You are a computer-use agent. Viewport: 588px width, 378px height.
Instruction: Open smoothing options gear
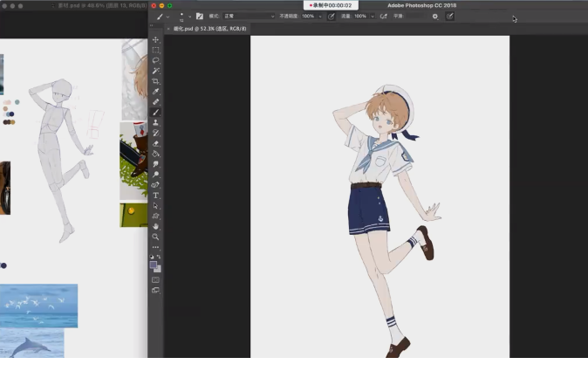tap(435, 17)
